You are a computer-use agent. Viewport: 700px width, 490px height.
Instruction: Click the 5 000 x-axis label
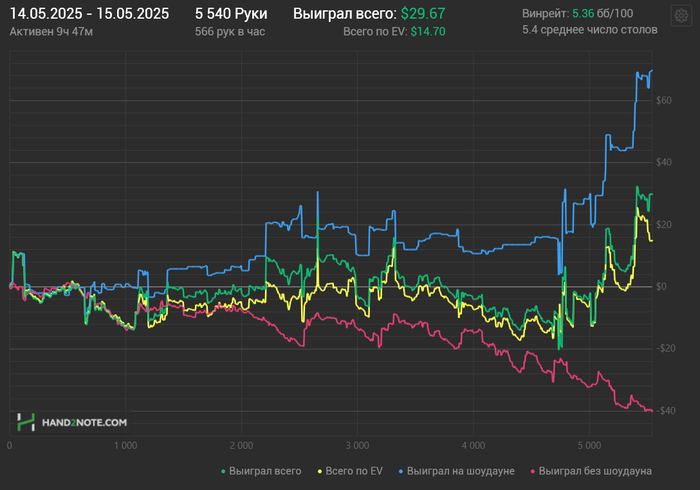click(589, 445)
